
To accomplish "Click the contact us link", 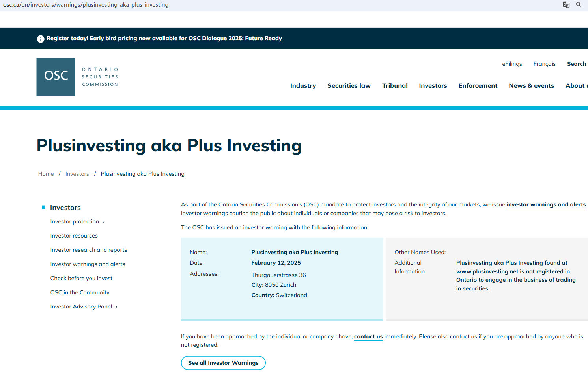I will pos(368,337).
